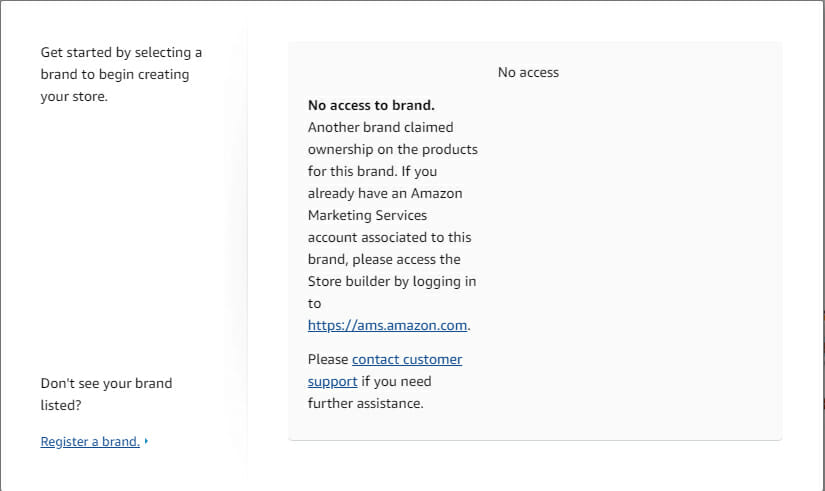This screenshot has height=491, width=825.
Task: Click the underlined word "support" on second line
Action: tap(333, 382)
